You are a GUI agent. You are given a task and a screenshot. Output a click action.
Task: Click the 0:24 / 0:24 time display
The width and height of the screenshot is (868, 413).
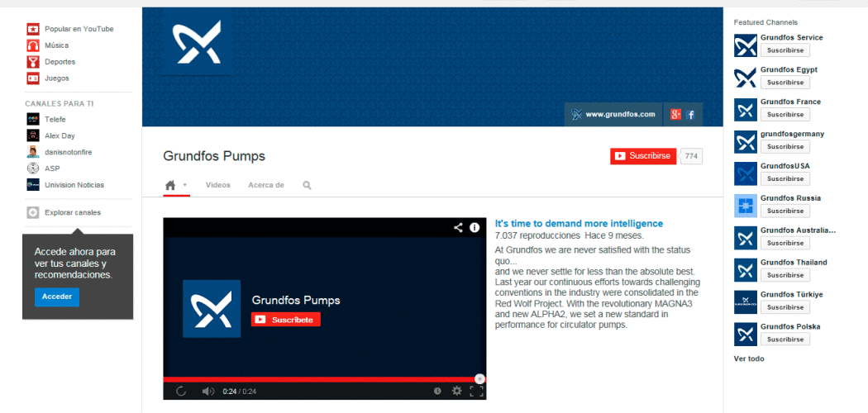pos(239,392)
